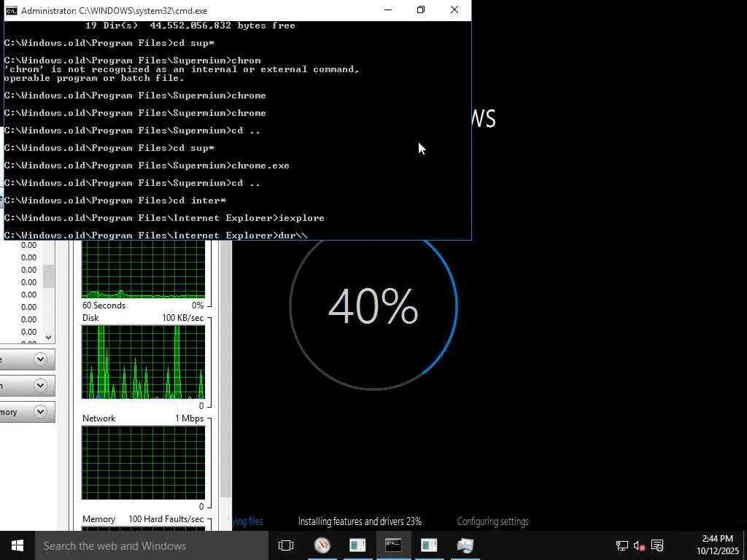Click the muted volume tray icon

[x=639, y=545]
